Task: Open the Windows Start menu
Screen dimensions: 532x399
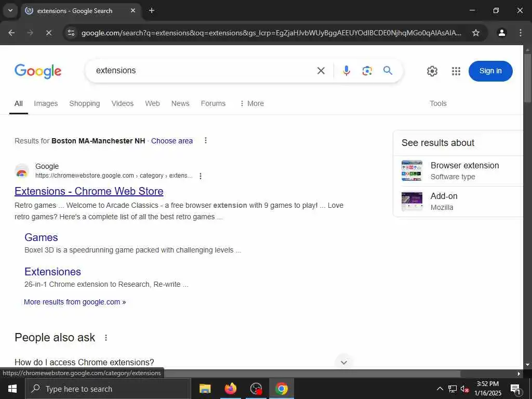Action: tap(12, 389)
